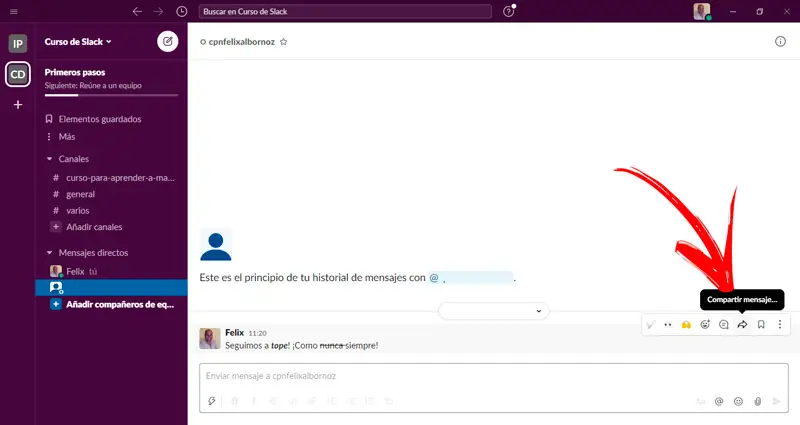Save Felix's message with the bookmark icon

point(761,324)
